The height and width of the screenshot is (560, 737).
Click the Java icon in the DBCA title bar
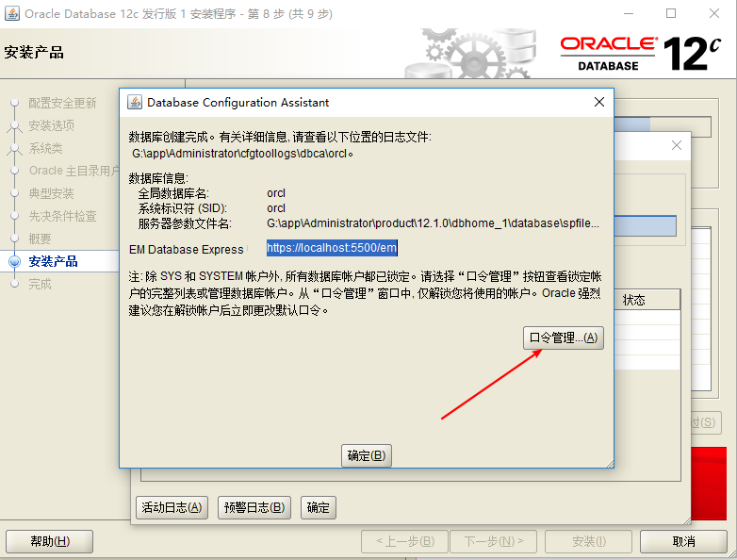(x=135, y=102)
